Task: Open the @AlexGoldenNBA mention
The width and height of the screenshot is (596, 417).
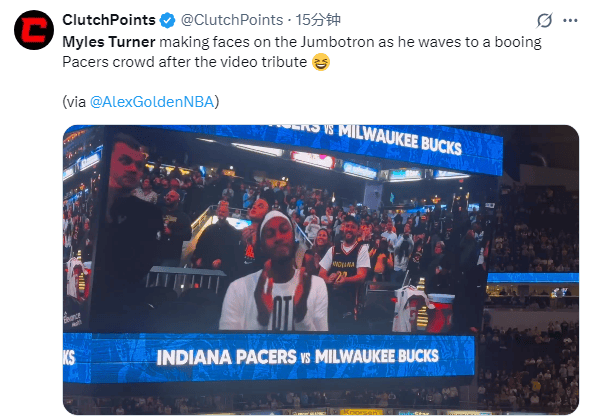Action: click(x=152, y=102)
